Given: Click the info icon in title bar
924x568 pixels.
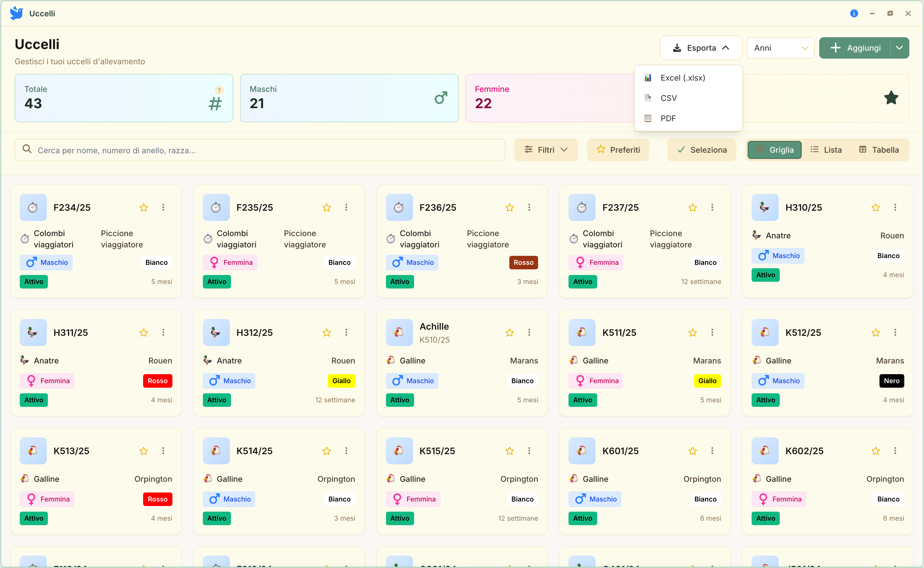Looking at the screenshot, I should 854,14.
